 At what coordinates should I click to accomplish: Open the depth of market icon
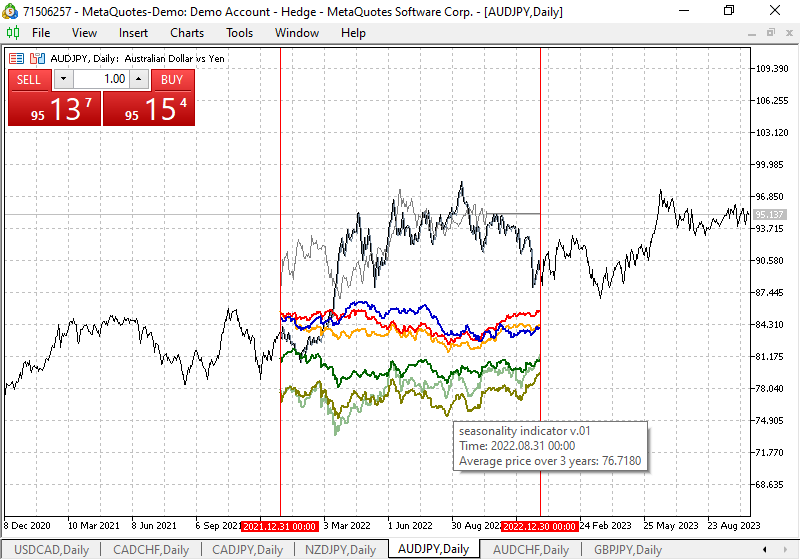click(x=35, y=58)
